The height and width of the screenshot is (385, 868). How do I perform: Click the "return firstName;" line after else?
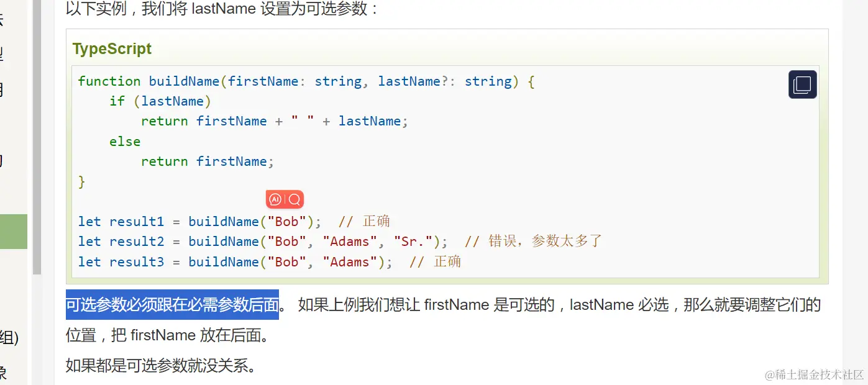click(x=207, y=161)
